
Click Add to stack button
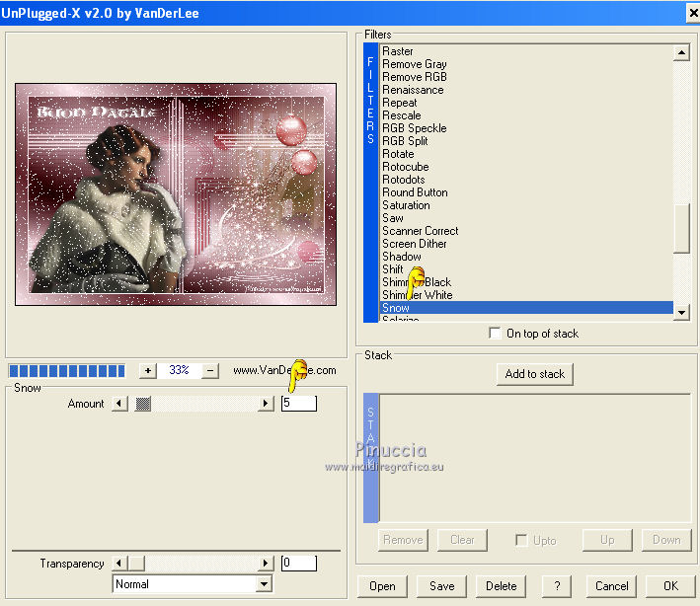[x=535, y=374]
